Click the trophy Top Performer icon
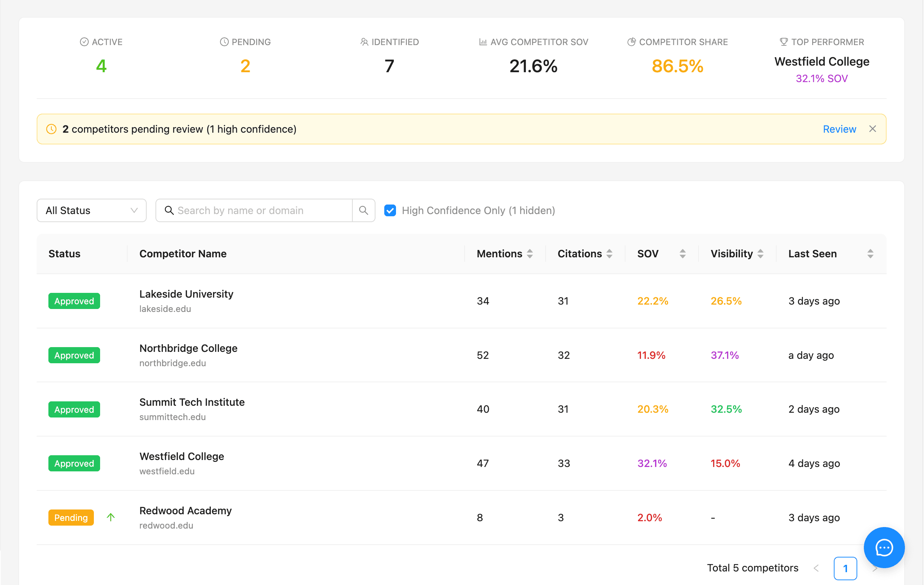 [x=784, y=41]
